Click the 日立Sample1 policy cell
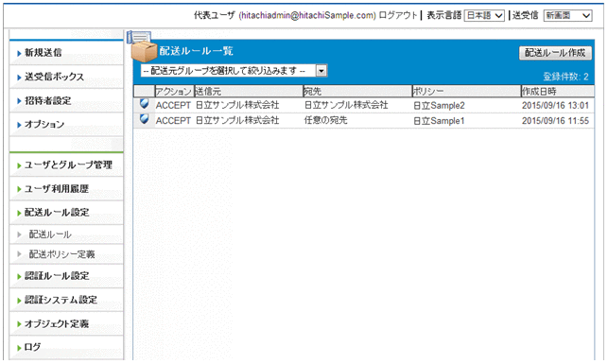608x364 pixels. pyautogui.click(x=439, y=121)
